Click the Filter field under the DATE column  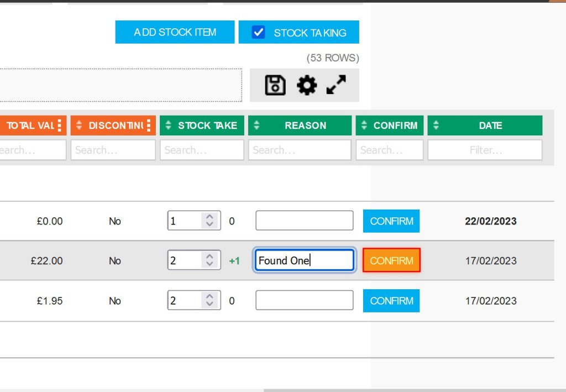tap(485, 149)
